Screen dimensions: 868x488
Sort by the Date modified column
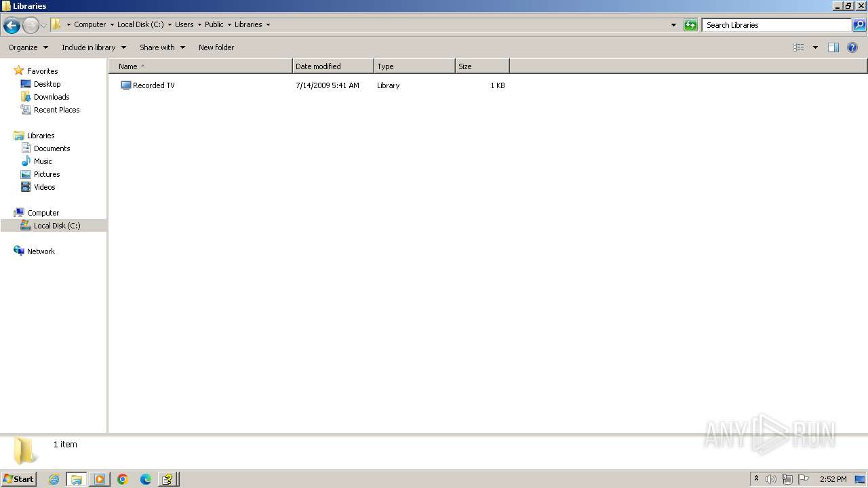click(333, 66)
